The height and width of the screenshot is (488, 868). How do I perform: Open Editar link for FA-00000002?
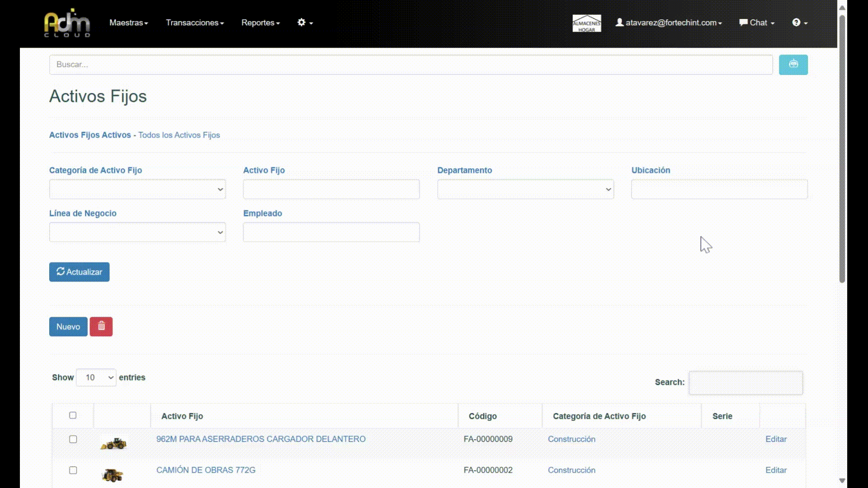[776, 470]
